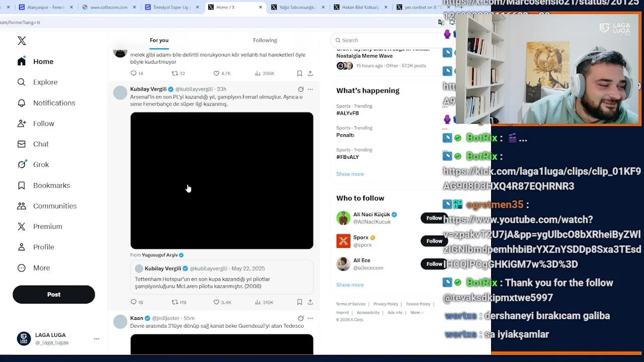Open Kubilay Vergili's profile name
644x362 pixels.
point(148,89)
